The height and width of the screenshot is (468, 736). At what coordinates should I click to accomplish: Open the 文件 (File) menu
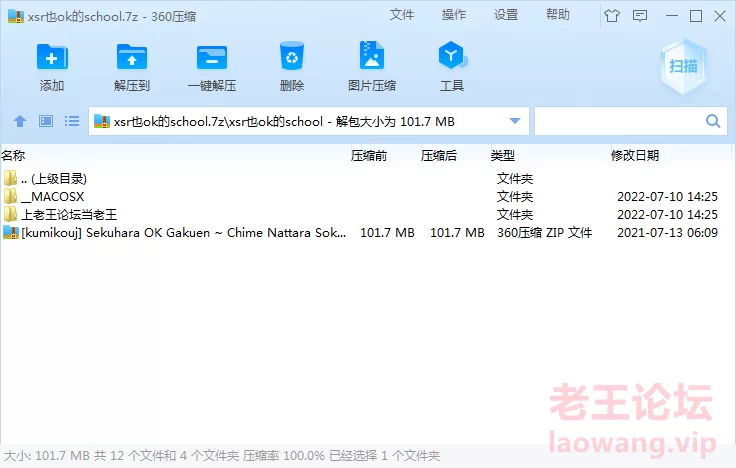pos(402,15)
